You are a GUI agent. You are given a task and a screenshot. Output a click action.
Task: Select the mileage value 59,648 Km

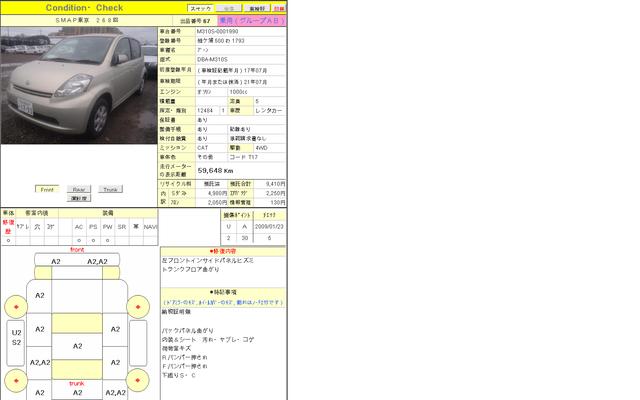(215, 171)
